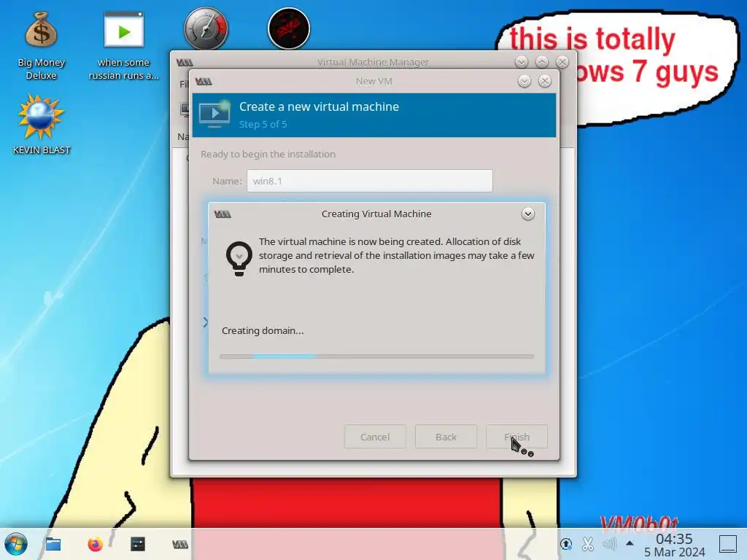Click the 'Create a new virtual machine' heading
Image resolution: width=747 pixels, height=560 pixels.
point(319,106)
